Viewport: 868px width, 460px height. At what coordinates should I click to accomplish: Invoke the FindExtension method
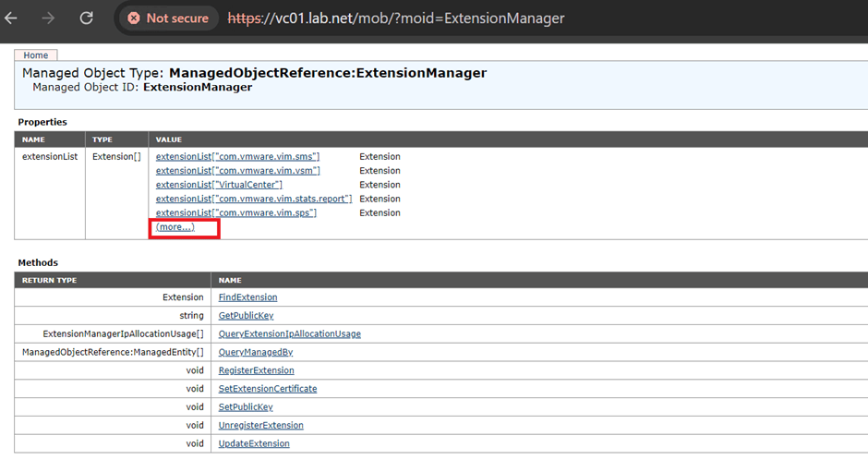tap(247, 297)
